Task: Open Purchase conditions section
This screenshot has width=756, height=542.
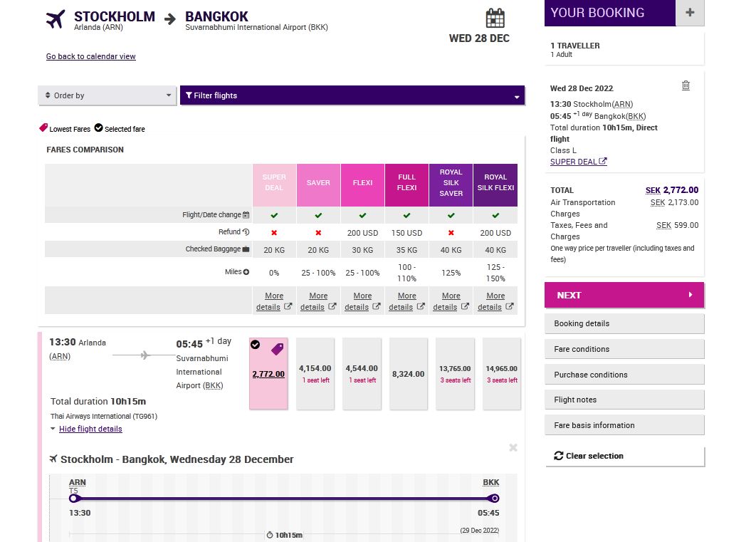Action: 624,375
